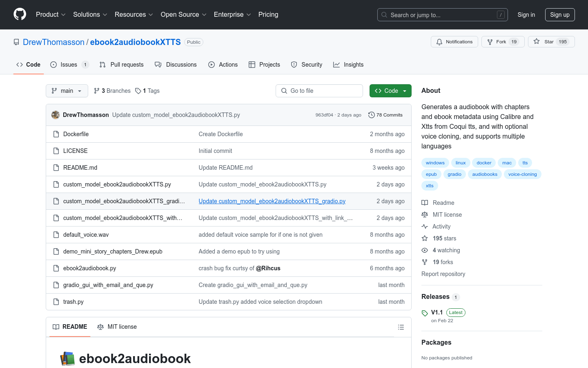Screen dimensions: 588x368
Task: Expand the Open Source menu
Action: (x=184, y=15)
